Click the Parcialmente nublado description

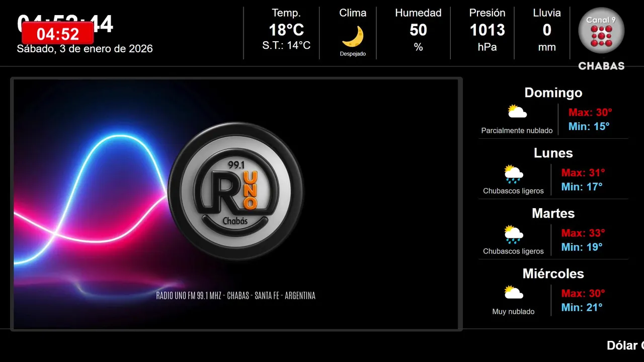click(x=517, y=131)
